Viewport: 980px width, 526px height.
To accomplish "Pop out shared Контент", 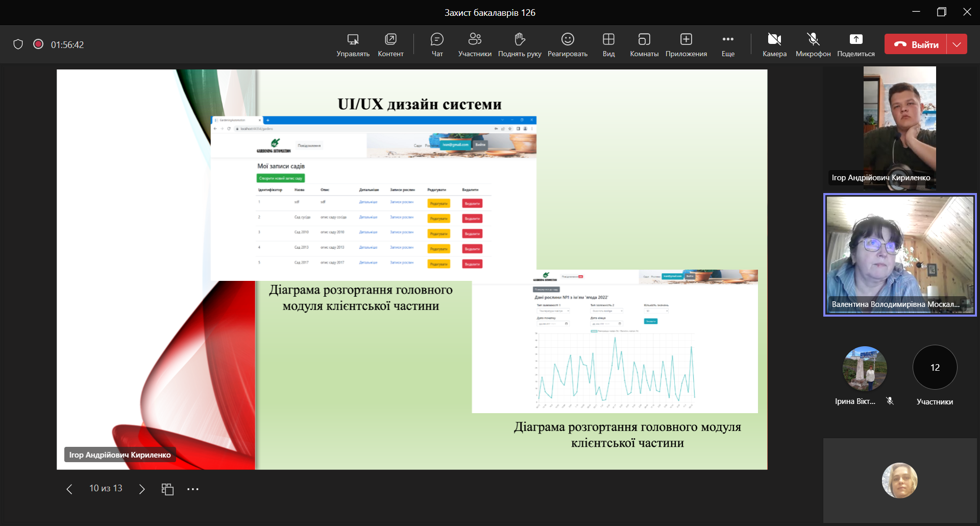I will [390, 40].
